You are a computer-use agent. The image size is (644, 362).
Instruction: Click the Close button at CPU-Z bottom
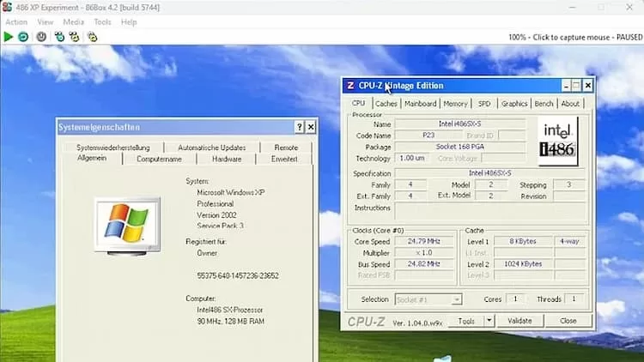(568, 321)
